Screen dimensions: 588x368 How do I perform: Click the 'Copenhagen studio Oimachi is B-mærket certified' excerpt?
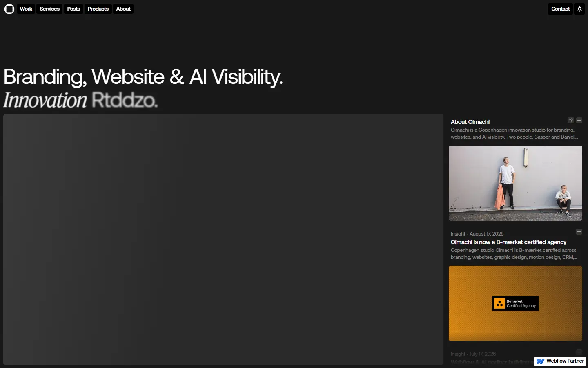(x=514, y=254)
